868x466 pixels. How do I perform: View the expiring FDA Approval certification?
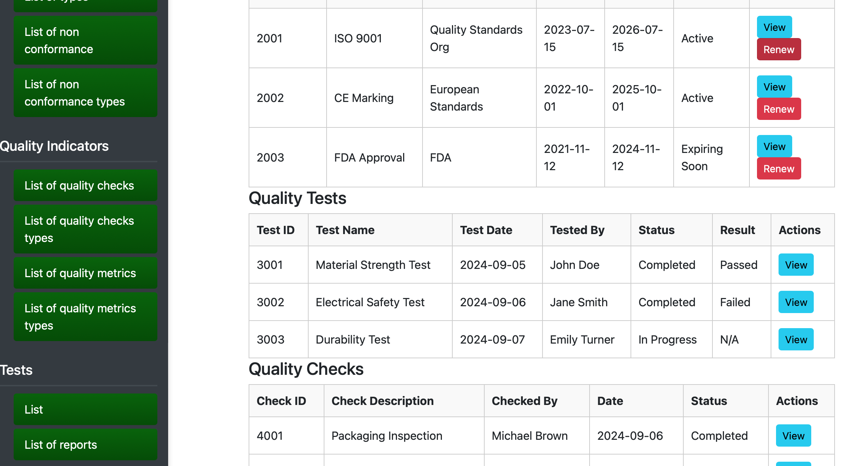pyautogui.click(x=774, y=146)
